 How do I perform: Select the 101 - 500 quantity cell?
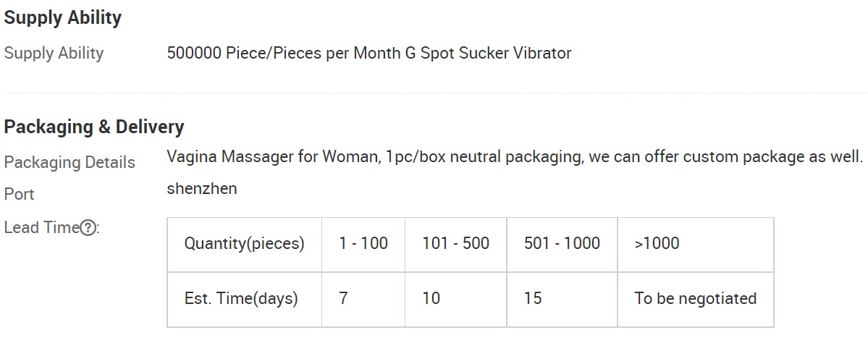[455, 244]
